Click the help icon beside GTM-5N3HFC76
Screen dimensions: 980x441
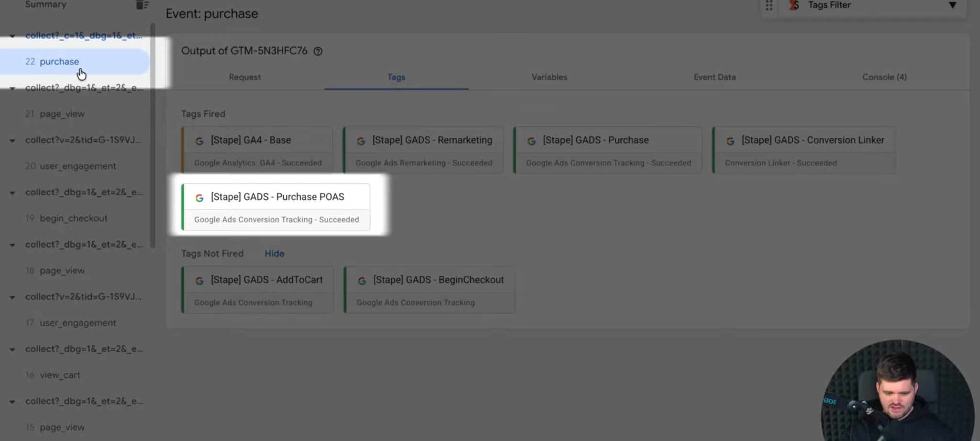pyautogui.click(x=318, y=51)
